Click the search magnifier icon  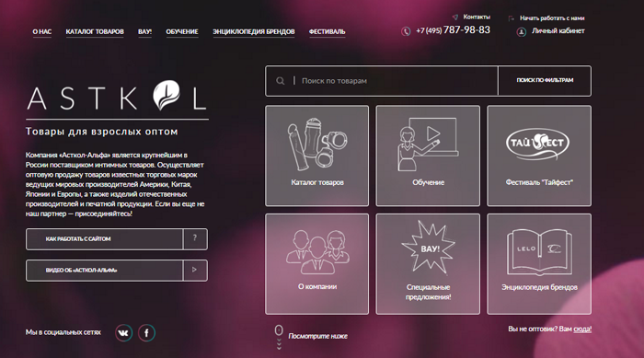click(x=280, y=81)
